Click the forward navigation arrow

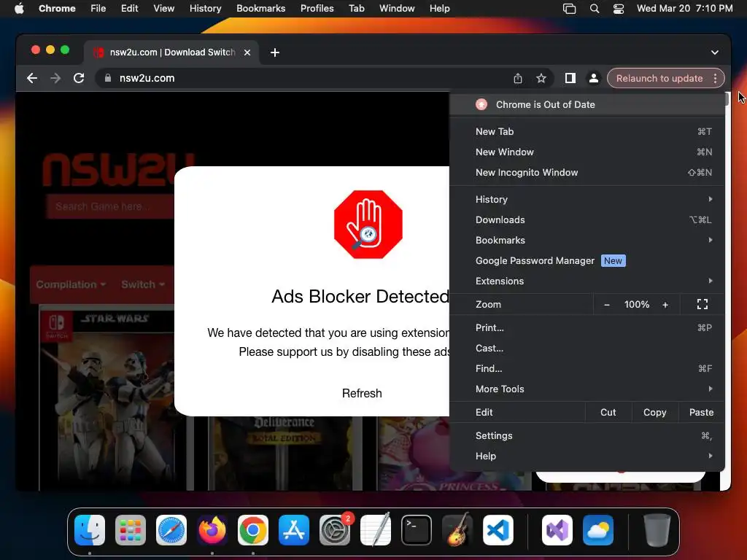(x=55, y=78)
